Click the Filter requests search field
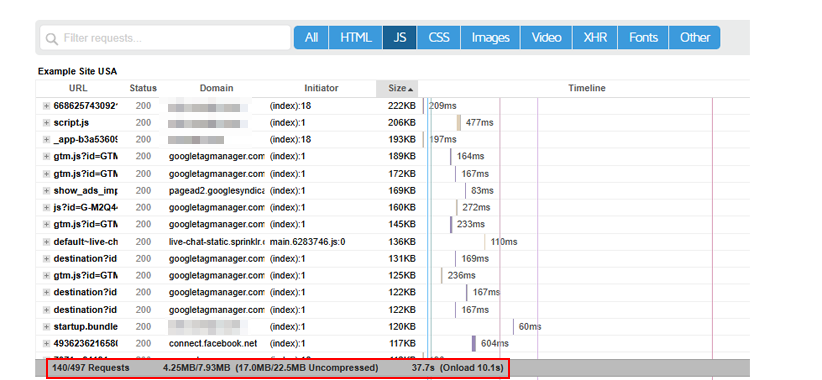Viewport: 822px width, 380px height. pos(165,38)
